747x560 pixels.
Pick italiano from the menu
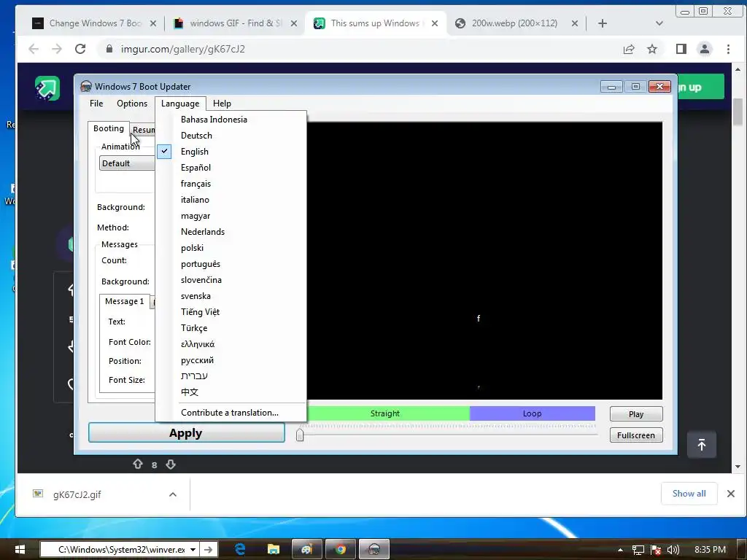coord(231,200)
